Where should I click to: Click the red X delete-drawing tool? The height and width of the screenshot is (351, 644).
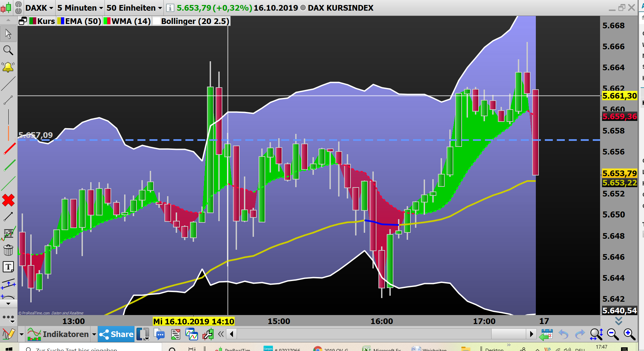tap(8, 200)
